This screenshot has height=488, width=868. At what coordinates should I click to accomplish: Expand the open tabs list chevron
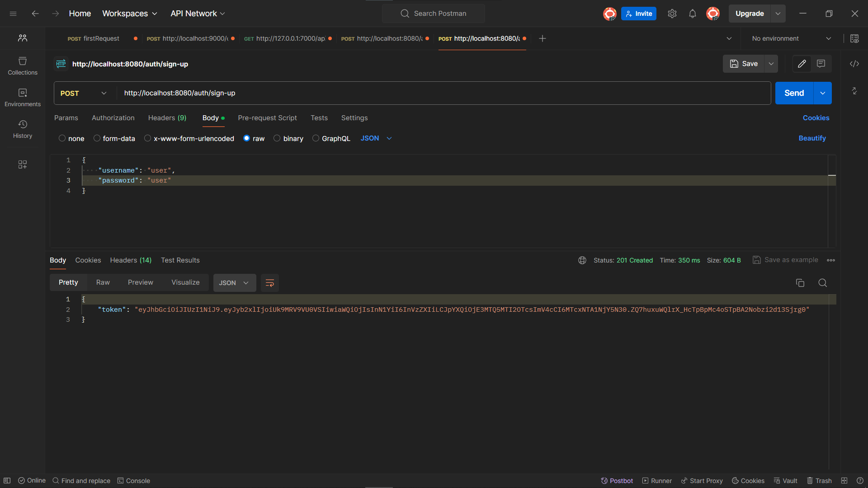(729, 38)
